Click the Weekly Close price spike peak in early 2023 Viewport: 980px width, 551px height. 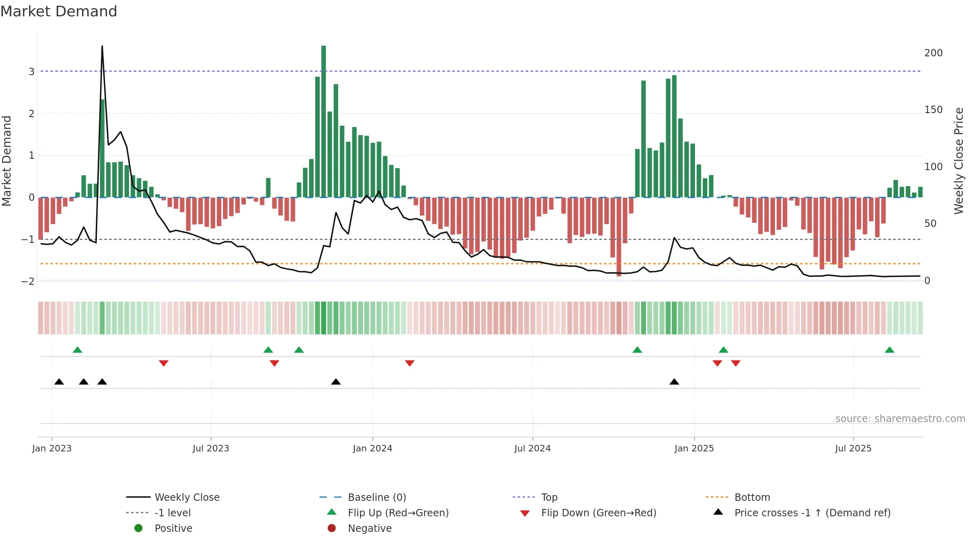point(102,47)
